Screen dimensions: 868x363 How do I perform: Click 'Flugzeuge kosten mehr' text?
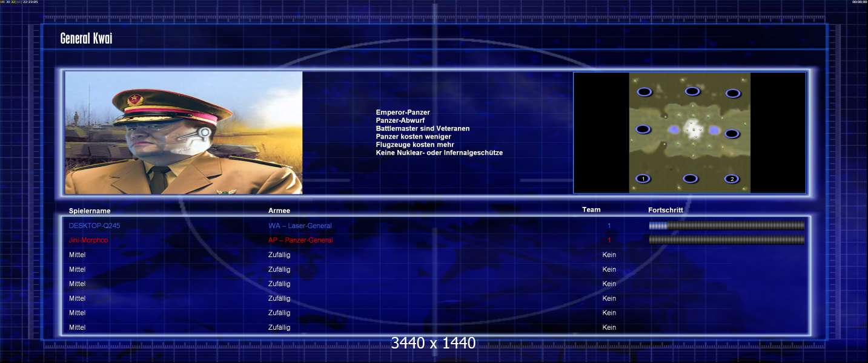pyautogui.click(x=414, y=145)
